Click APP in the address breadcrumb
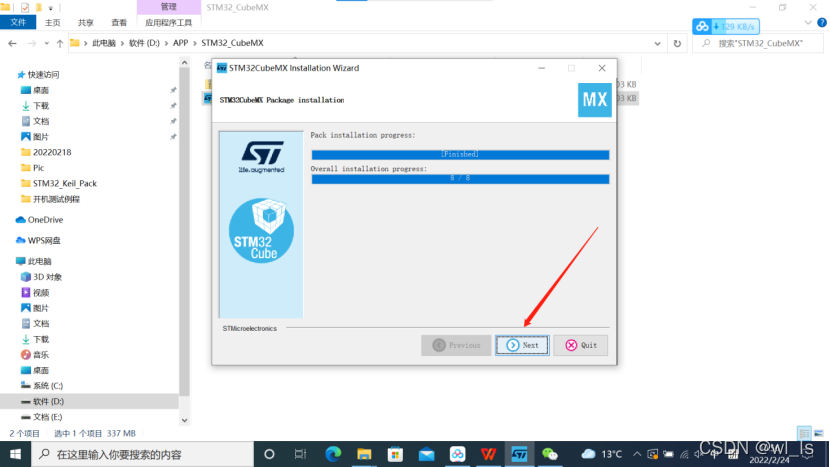The image size is (830, 467). click(x=181, y=43)
